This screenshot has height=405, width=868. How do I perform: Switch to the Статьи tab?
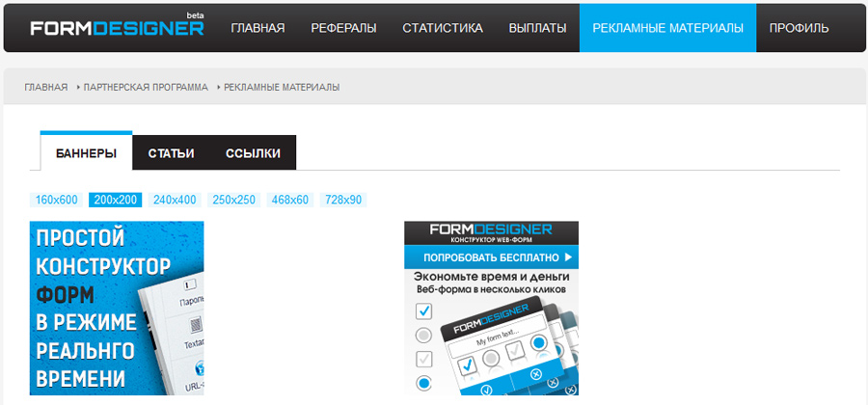click(171, 152)
